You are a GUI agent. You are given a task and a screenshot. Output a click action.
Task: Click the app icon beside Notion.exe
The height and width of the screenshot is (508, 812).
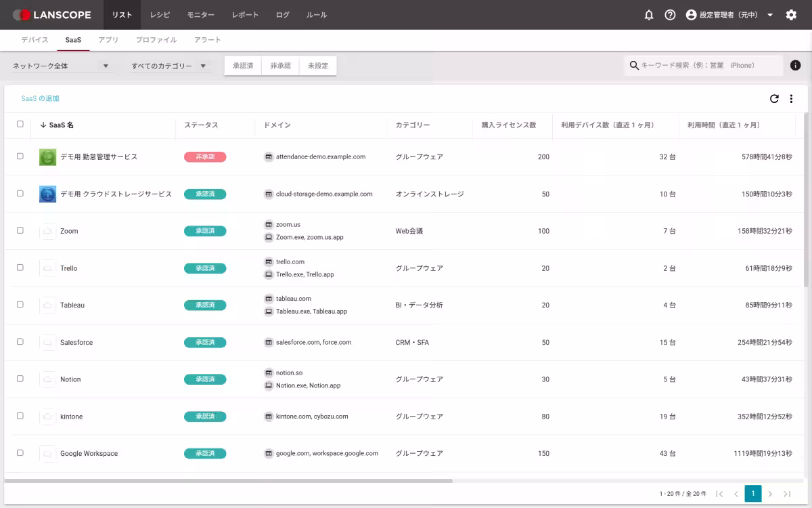click(x=269, y=385)
